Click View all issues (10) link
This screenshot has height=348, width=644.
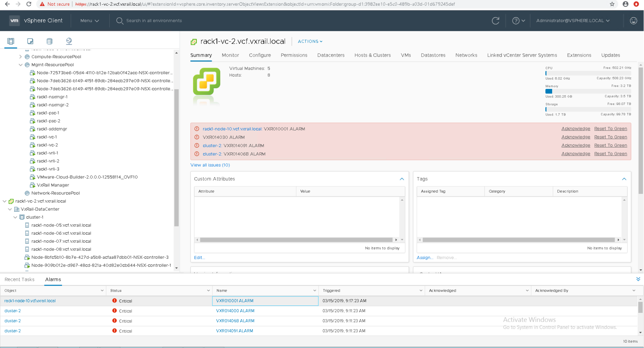pos(210,165)
